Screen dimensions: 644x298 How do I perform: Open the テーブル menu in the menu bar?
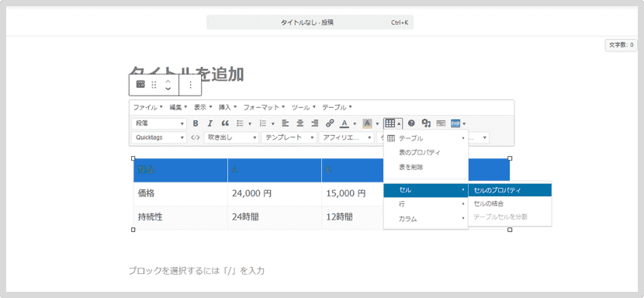click(337, 107)
